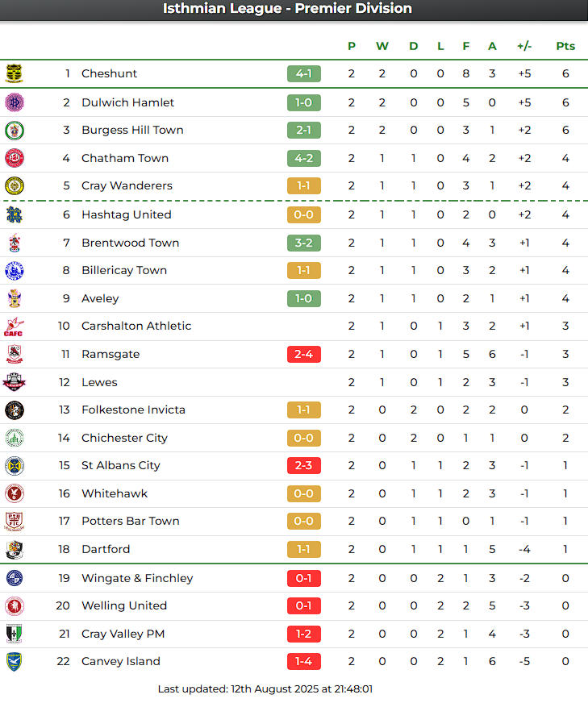Open the Burgess Hill Town team link
Image resolution: width=588 pixels, height=703 pixels.
(x=132, y=130)
